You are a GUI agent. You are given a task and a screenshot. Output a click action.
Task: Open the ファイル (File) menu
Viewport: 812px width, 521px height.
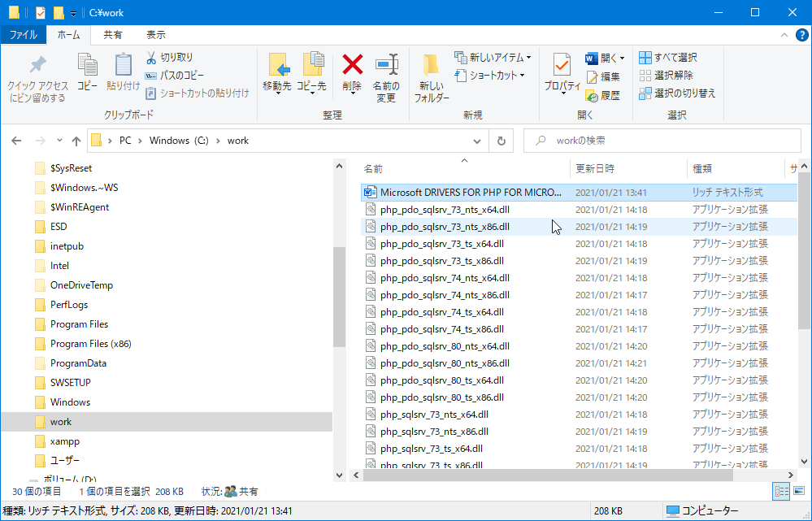coord(23,35)
